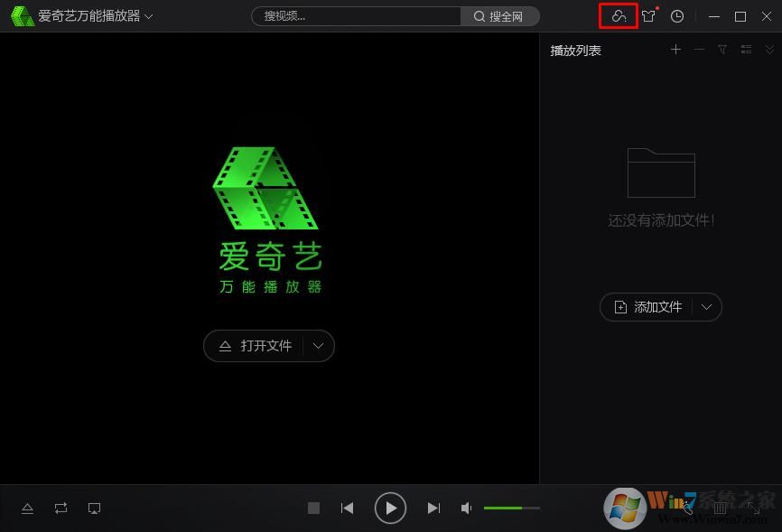Toggle the loop playback mode icon
Viewport: 782px width, 532px height.
tap(61, 509)
